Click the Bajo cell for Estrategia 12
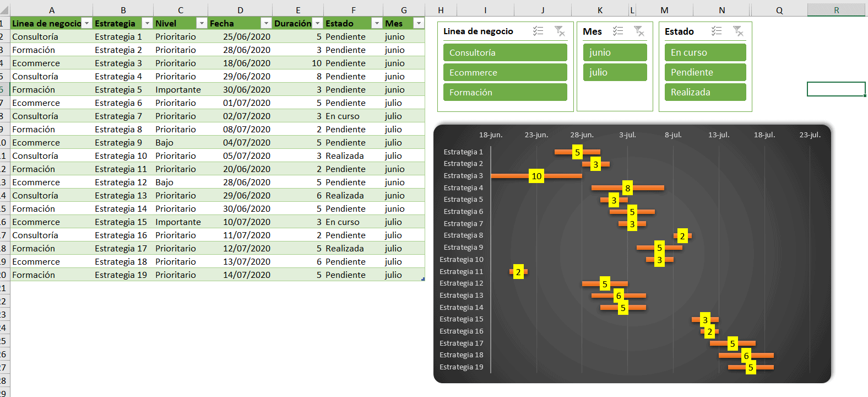868x397 pixels. 181,182
